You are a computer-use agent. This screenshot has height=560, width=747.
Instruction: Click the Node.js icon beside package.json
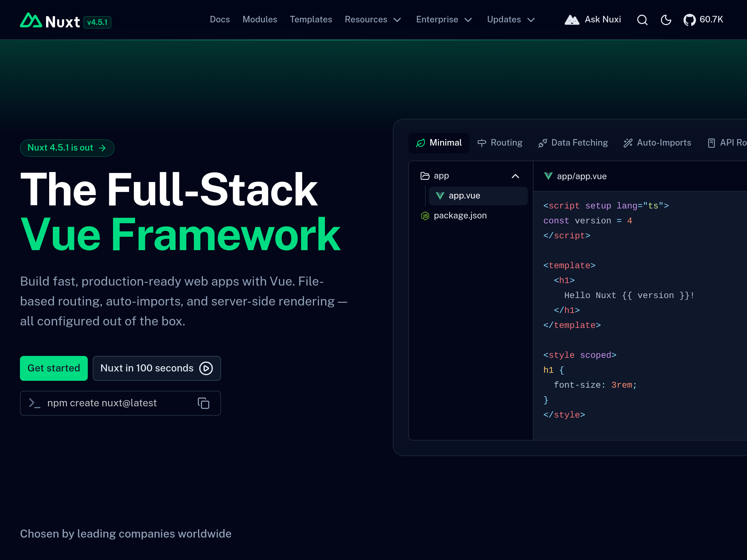pyautogui.click(x=425, y=216)
